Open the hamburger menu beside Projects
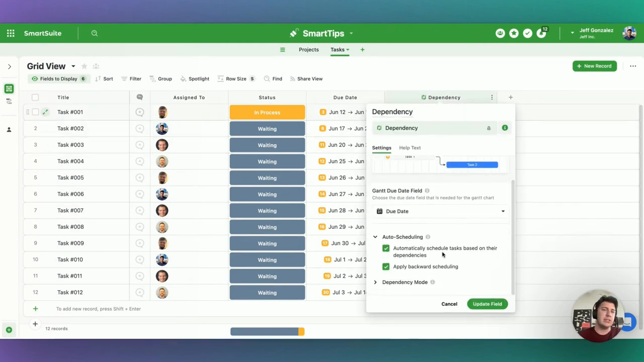 click(282, 50)
